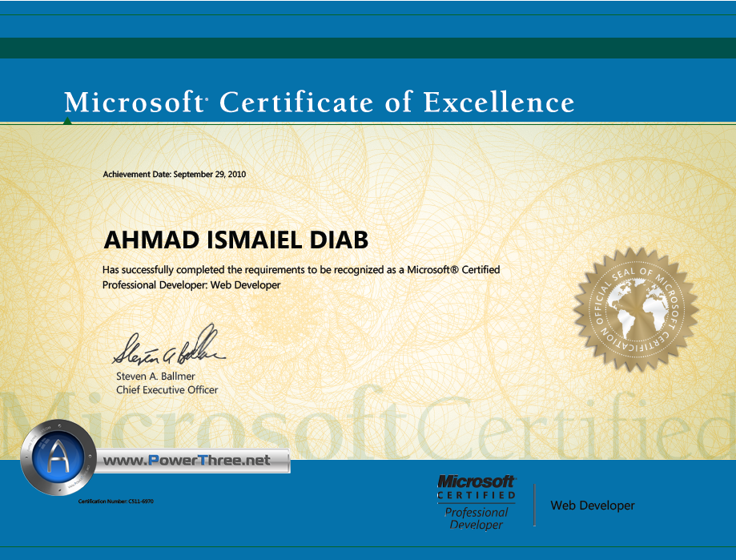Click the Microsoft Certificate of Excellence title

pos(320,102)
